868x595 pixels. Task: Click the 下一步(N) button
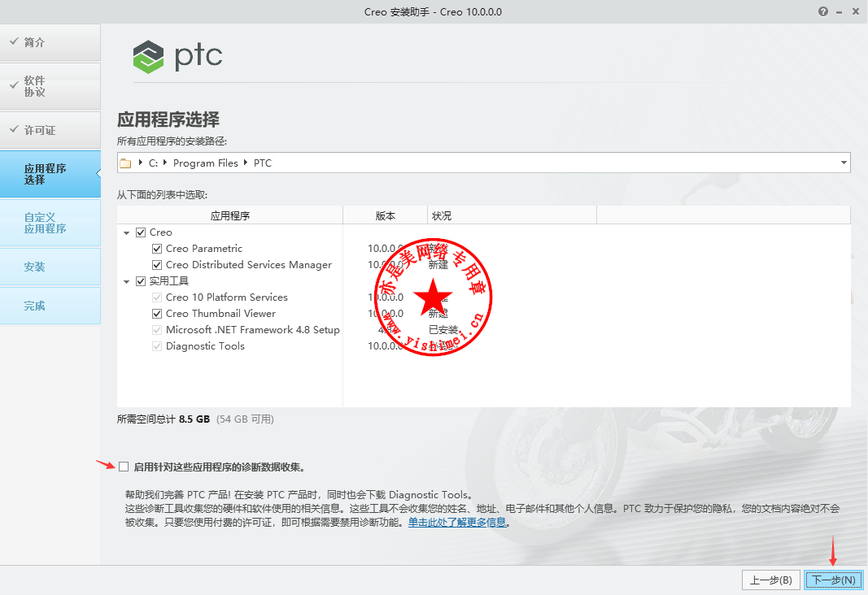[x=834, y=580]
